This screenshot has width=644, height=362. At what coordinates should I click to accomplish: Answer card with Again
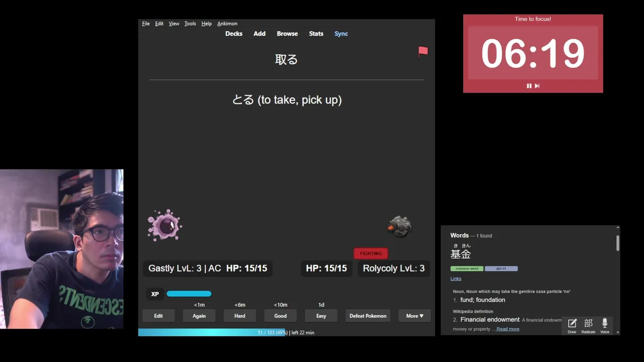point(199,316)
